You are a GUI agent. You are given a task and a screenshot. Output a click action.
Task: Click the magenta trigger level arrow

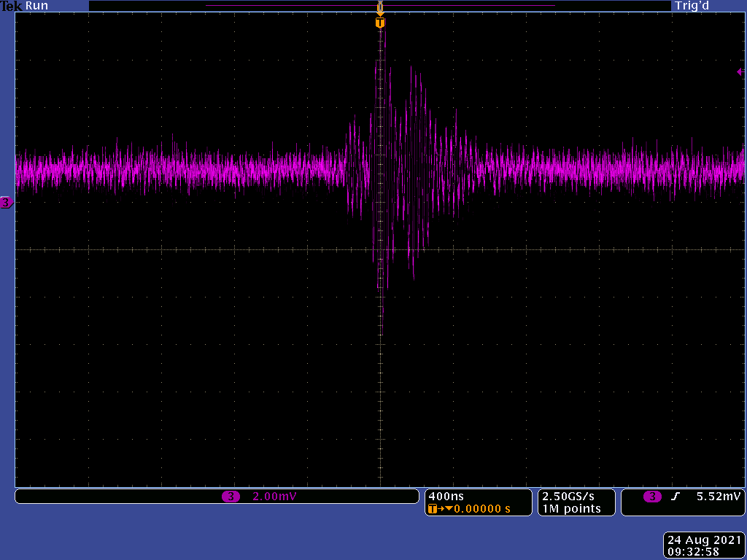(x=740, y=71)
